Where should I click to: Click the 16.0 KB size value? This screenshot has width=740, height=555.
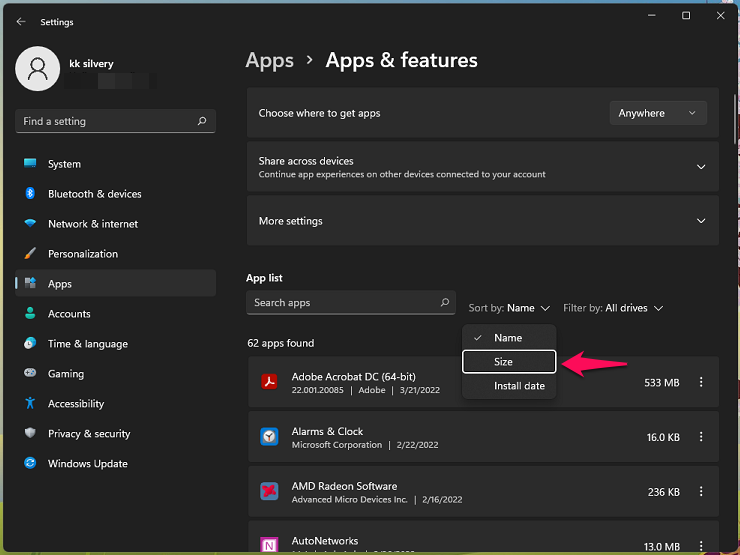(663, 437)
